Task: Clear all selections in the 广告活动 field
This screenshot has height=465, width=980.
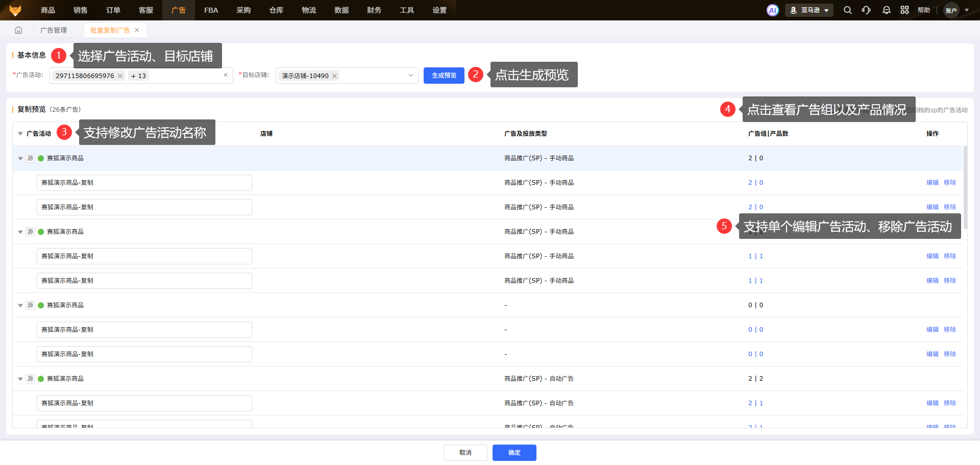Action: pos(226,75)
